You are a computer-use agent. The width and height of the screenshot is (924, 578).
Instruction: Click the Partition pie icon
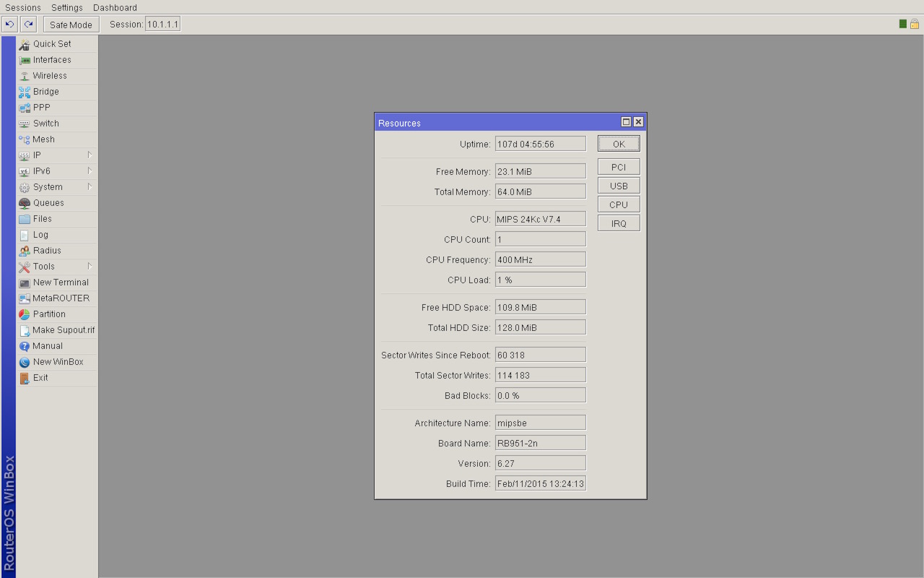tap(25, 314)
